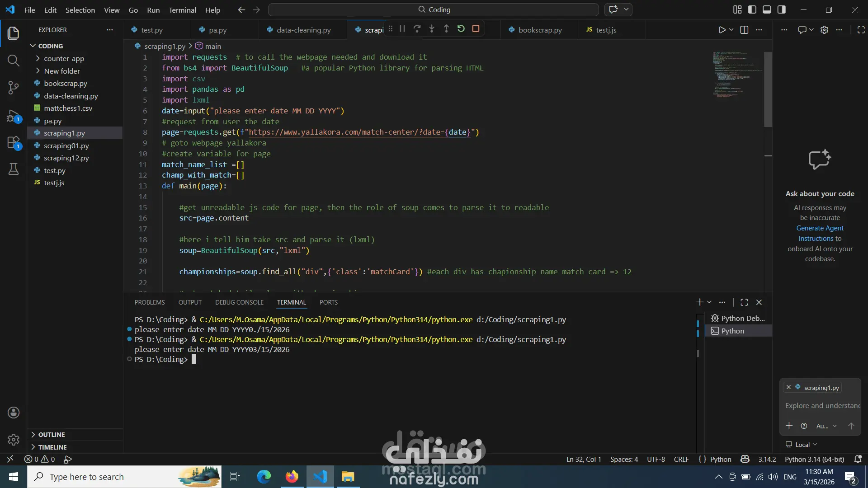868x488 pixels.
Task: Open the Search view in activity bar
Action: click(14, 61)
